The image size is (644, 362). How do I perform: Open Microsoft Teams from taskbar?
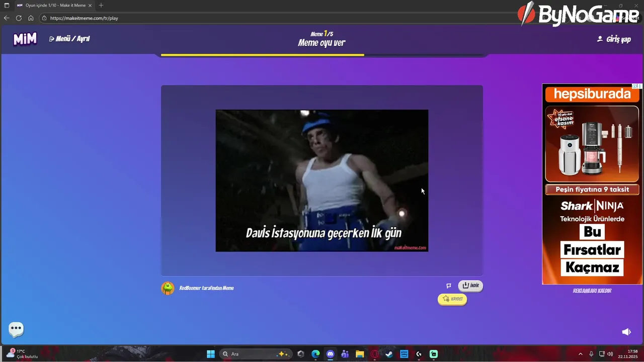345,354
